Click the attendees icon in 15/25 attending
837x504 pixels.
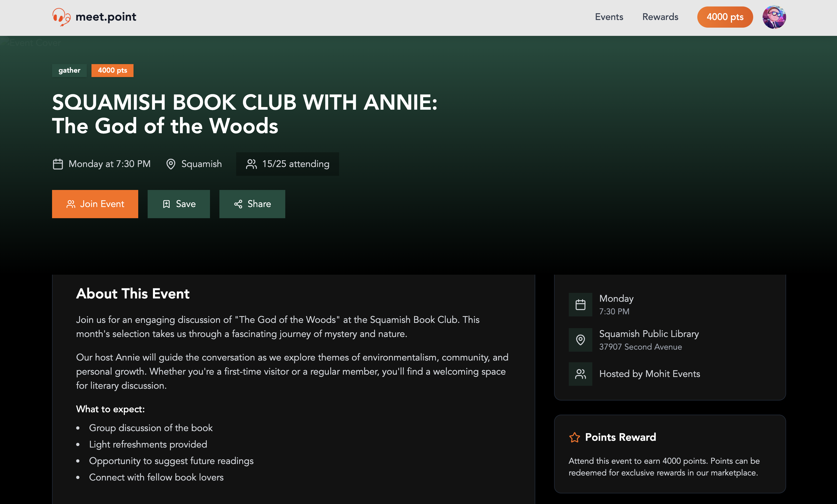pos(251,164)
